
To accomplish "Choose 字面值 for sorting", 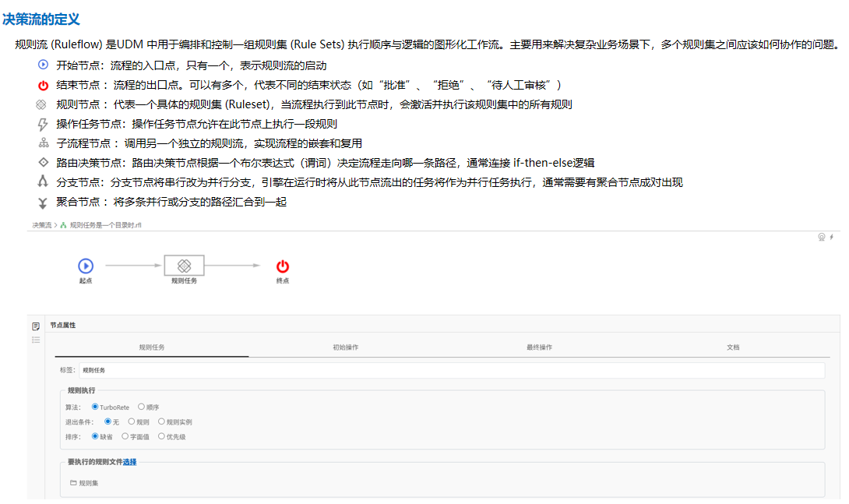I will (125, 436).
